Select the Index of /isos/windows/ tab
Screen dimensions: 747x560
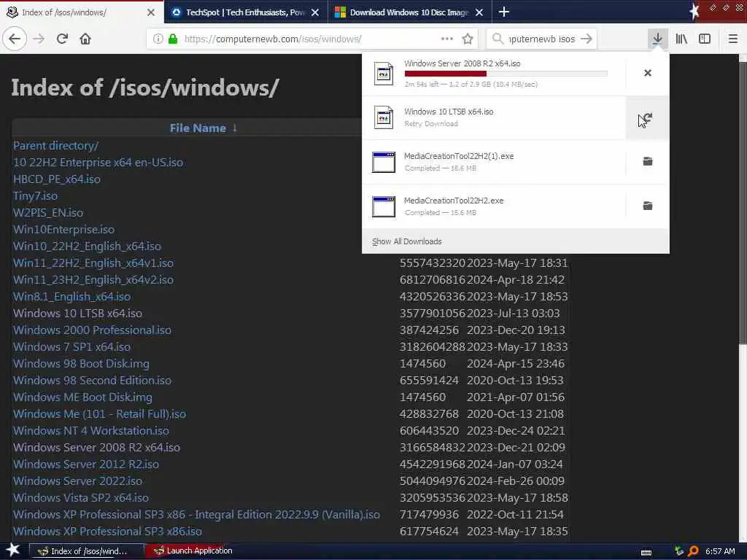click(82, 12)
